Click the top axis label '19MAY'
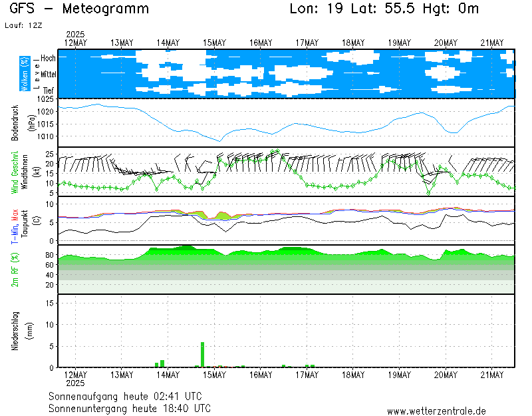The height and width of the screenshot is (416, 532). pos(400,43)
